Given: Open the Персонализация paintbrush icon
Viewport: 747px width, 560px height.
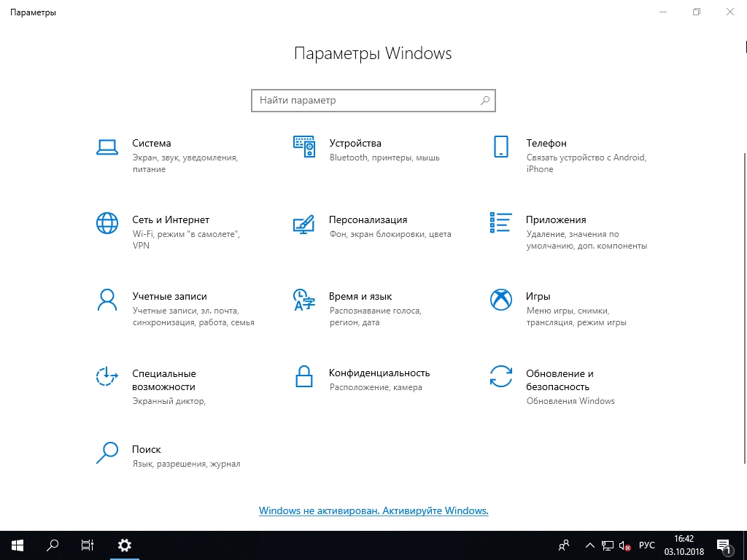Looking at the screenshot, I should coord(304,224).
